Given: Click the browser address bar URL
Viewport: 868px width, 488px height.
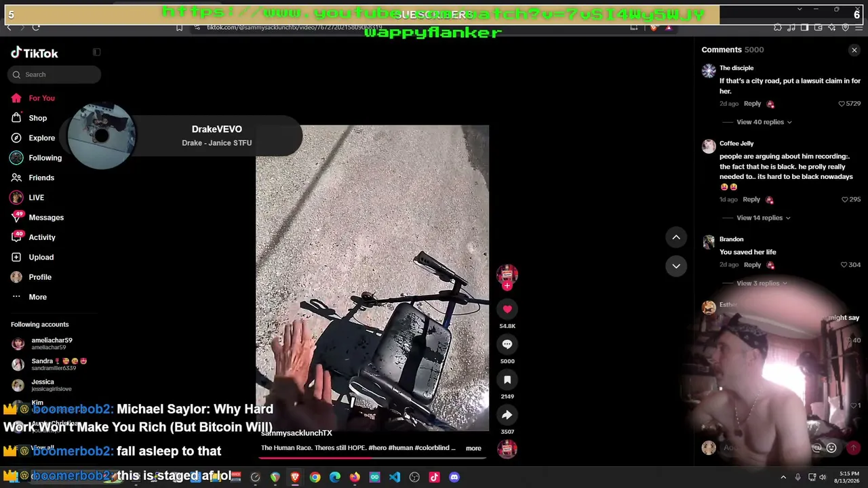Looking at the screenshot, I should point(294,27).
